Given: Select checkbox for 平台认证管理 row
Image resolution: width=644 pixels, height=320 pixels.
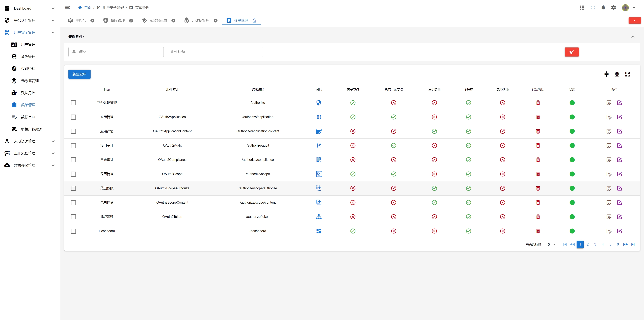Looking at the screenshot, I should pyautogui.click(x=73, y=103).
